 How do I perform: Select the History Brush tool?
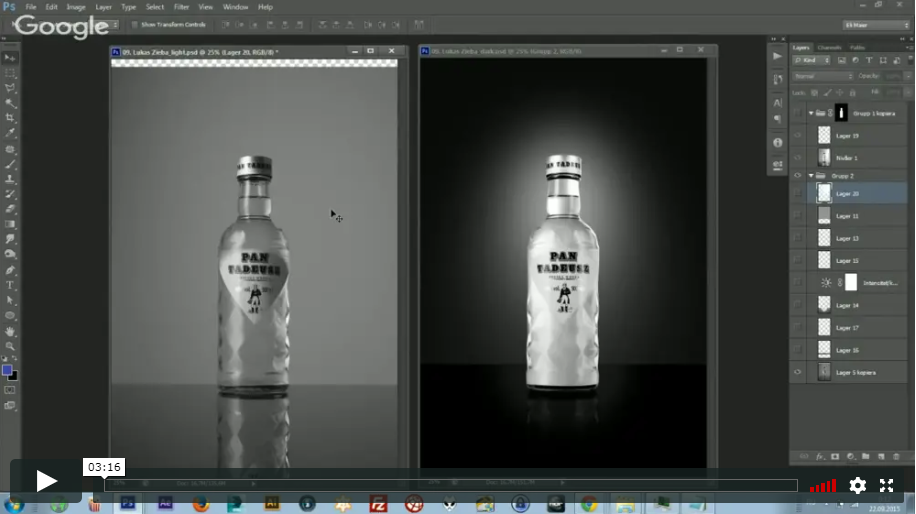click(x=10, y=194)
